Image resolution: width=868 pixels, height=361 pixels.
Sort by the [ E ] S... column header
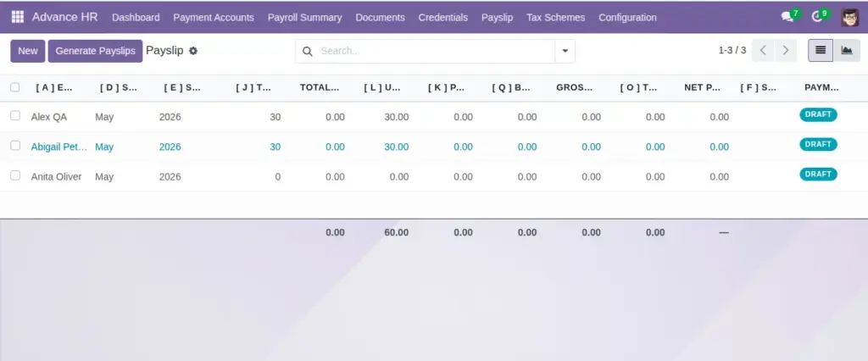(x=183, y=87)
